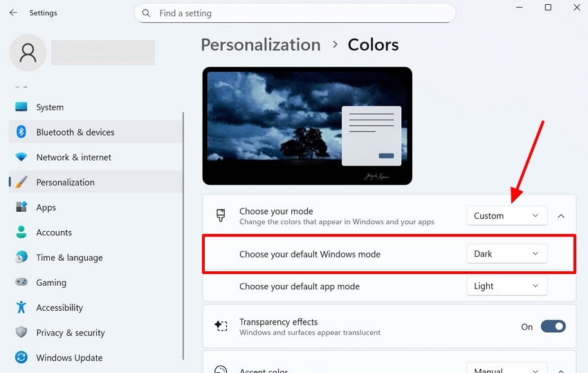Click the Settings title text
The image size is (588, 373).
(x=43, y=12)
